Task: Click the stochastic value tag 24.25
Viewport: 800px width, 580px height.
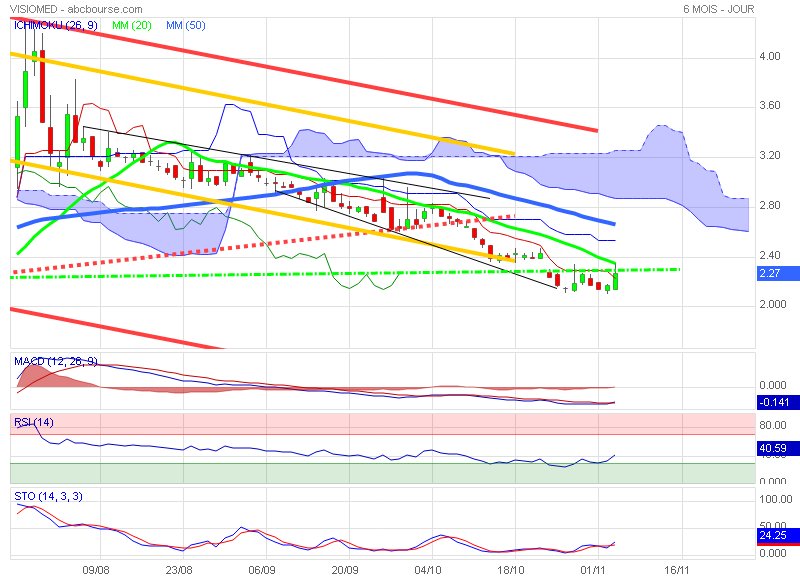Action: coord(778,536)
